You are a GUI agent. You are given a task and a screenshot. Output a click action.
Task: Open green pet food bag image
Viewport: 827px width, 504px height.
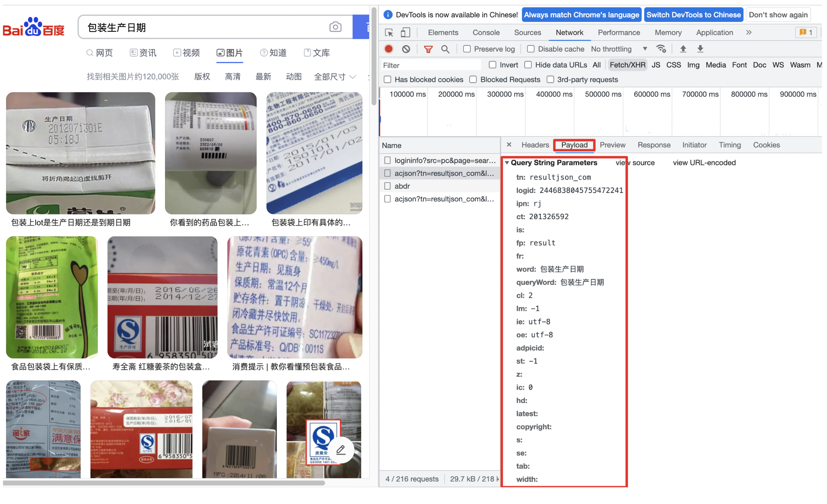52,297
